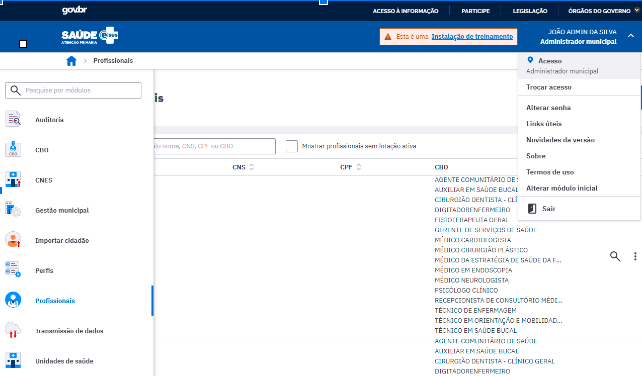Open Termos de uso menu item
This screenshot has height=376, width=642.
[x=579, y=172]
